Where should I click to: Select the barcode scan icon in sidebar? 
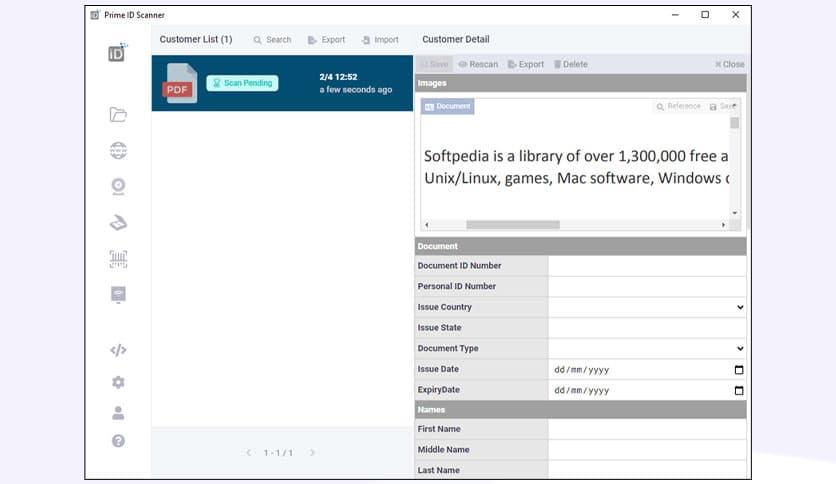[118, 259]
